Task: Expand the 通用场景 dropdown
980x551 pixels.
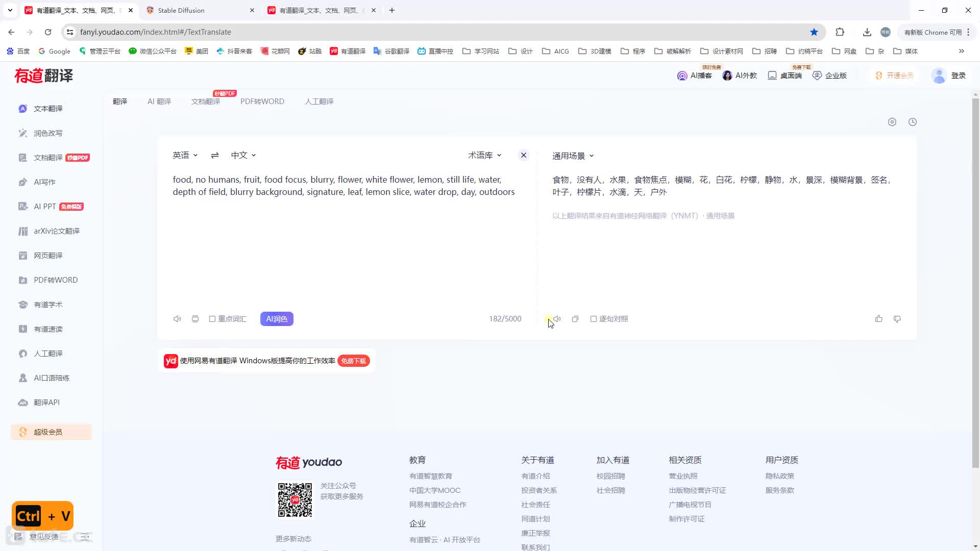Action: (573, 156)
